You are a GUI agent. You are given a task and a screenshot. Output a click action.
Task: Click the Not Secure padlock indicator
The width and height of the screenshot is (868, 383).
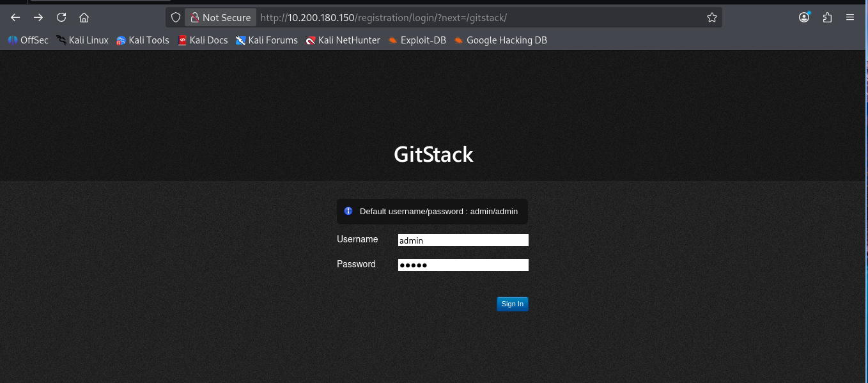tap(221, 17)
